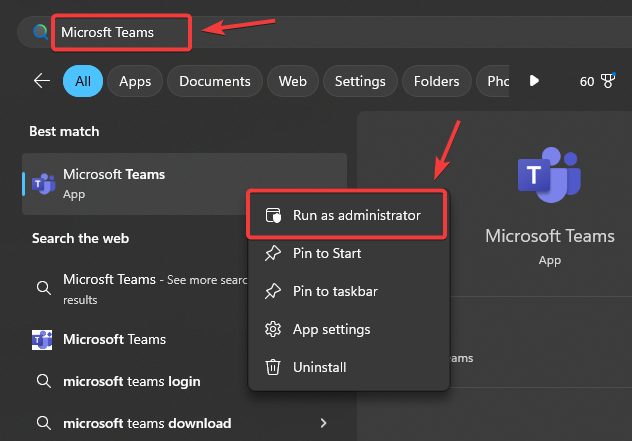Choose Run as administrator from context menu
Image resolution: width=632 pixels, height=441 pixels.
347,215
